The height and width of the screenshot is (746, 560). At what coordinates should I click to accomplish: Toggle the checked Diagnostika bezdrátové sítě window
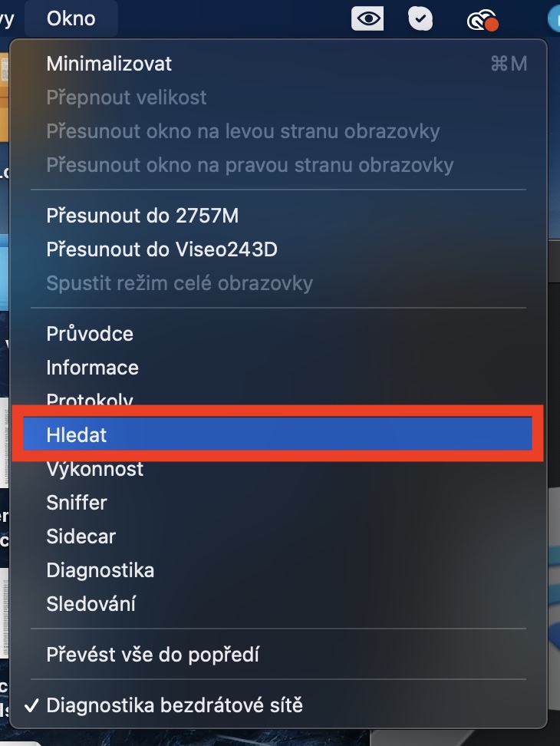(175, 705)
